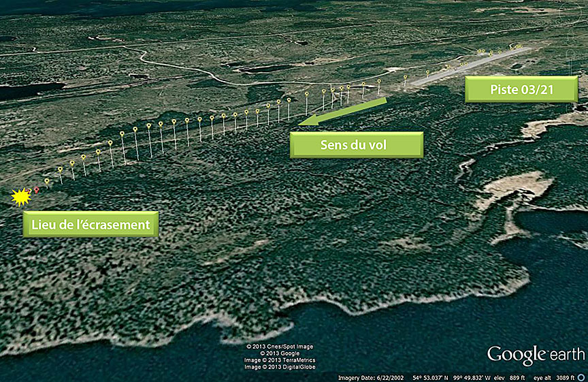Click the yellow starburst crash marker

[22, 197]
